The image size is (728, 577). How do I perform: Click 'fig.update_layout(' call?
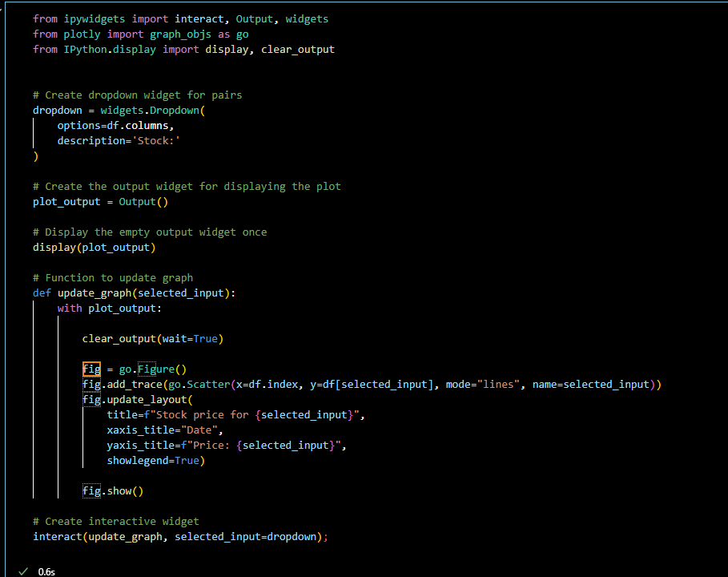click(x=138, y=400)
